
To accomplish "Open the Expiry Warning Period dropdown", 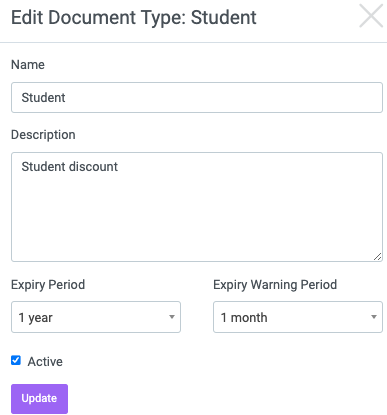I will pos(298,317).
